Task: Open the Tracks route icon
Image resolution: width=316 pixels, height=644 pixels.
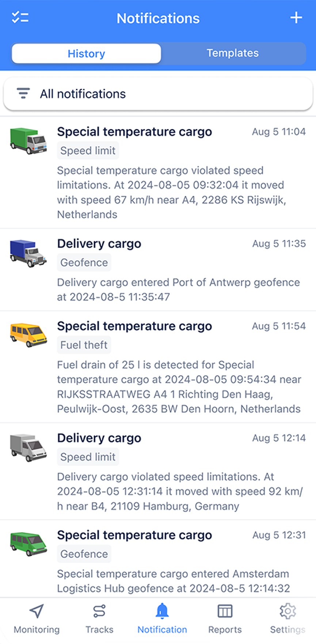Action: click(x=99, y=611)
